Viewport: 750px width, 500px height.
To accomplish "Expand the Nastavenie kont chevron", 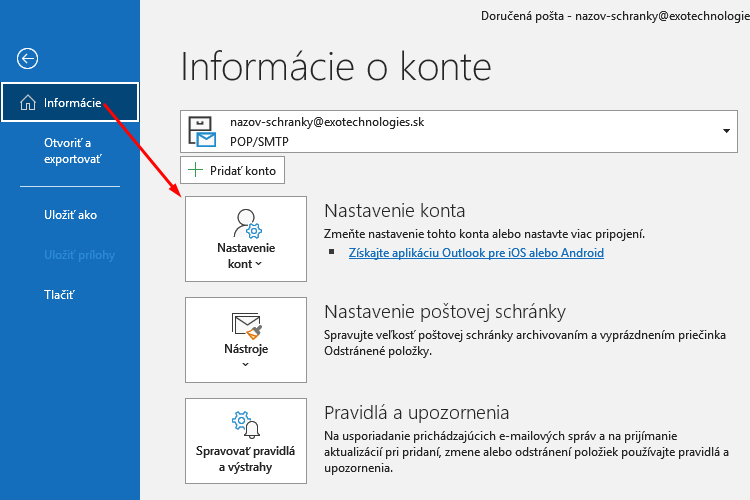I will (x=259, y=264).
